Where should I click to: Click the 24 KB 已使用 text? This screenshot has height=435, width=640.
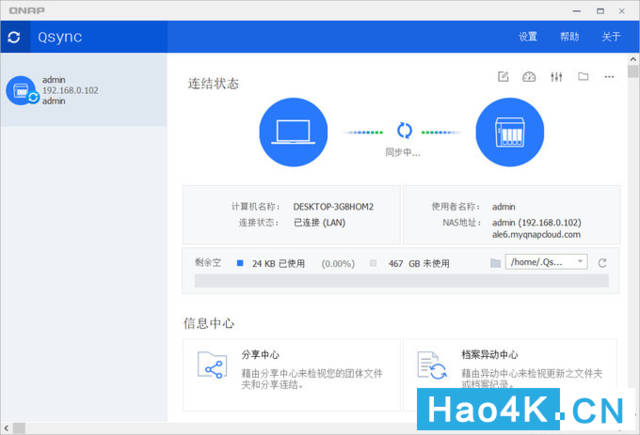(x=278, y=264)
